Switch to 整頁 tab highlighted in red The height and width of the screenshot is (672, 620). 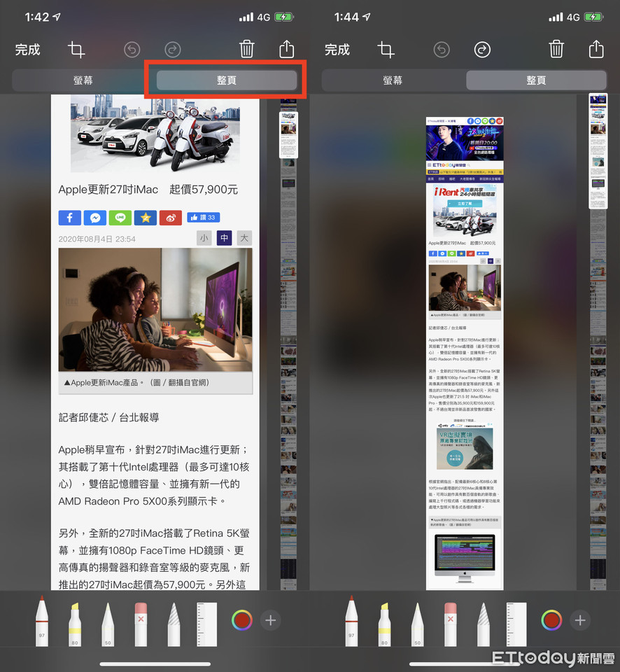pyautogui.click(x=226, y=80)
